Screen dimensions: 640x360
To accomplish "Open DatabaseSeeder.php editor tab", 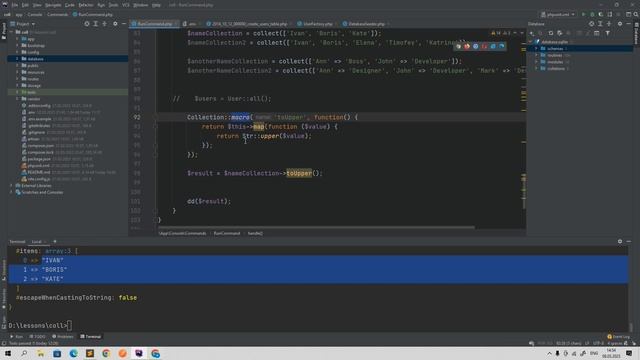I will click(366, 24).
